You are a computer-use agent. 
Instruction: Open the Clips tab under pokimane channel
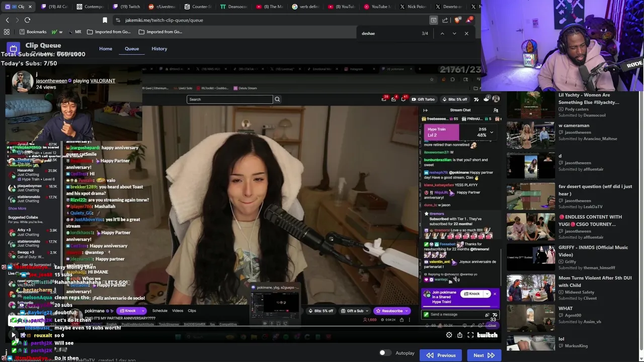point(192,311)
